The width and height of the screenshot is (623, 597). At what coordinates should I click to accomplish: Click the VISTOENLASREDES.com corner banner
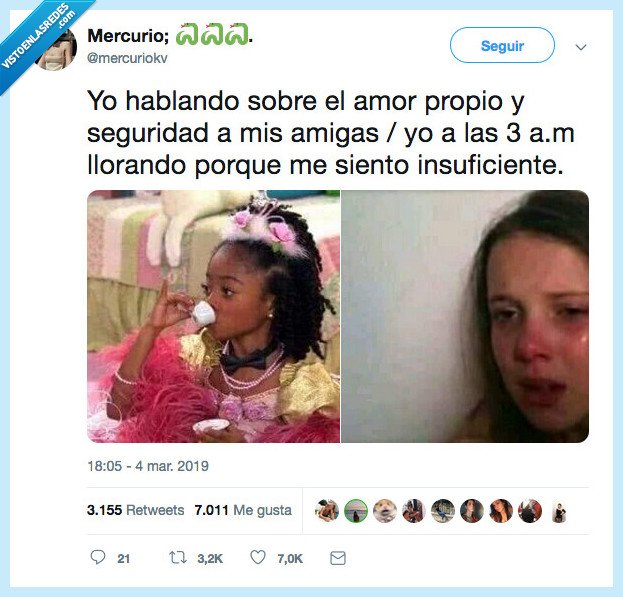click(40, 38)
